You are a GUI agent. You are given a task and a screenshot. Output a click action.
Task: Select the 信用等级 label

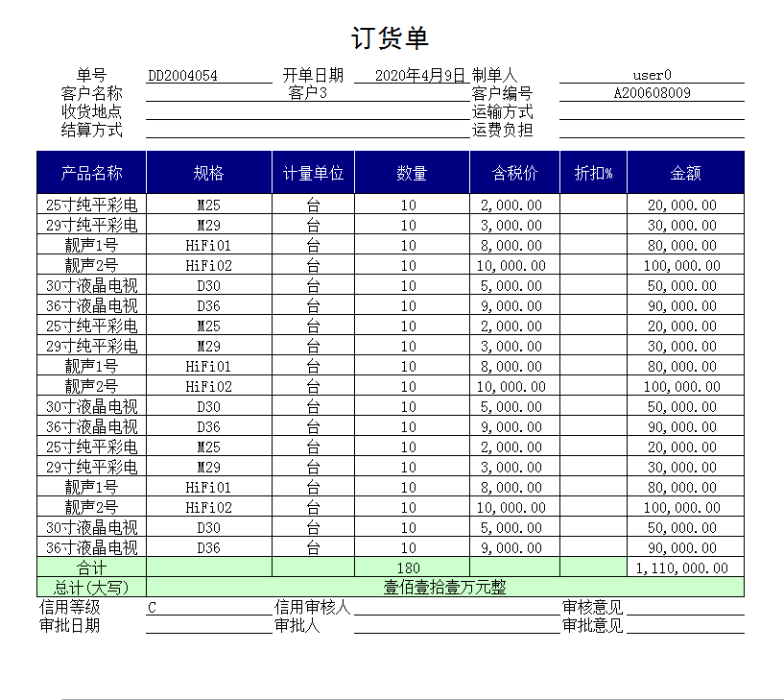pyautogui.click(x=70, y=608)
